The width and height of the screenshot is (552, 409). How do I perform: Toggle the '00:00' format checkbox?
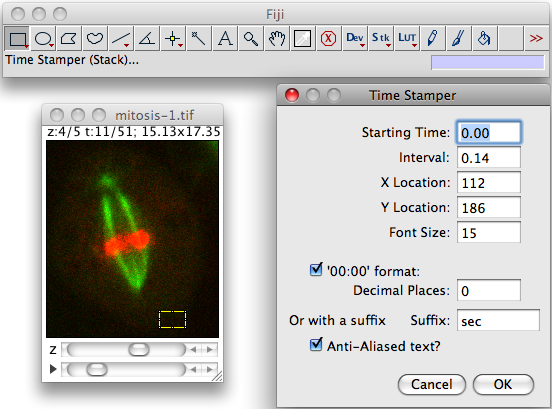[316, 270]
